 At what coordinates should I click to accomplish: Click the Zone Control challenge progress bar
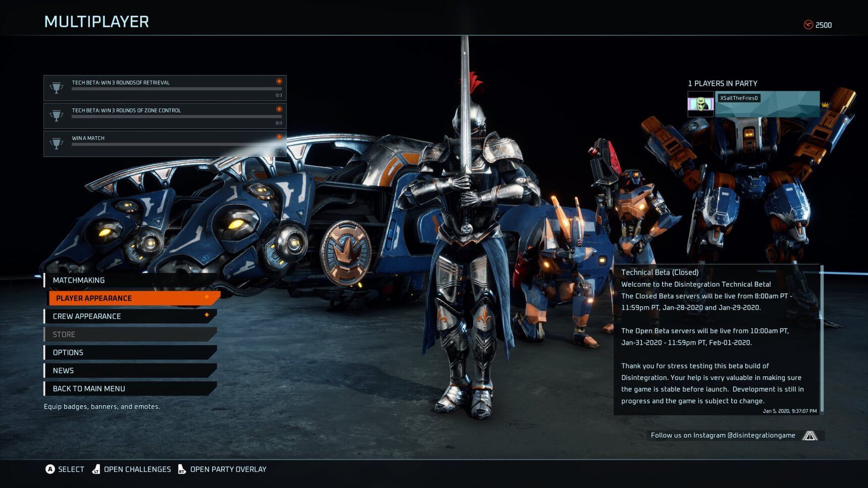176,117
